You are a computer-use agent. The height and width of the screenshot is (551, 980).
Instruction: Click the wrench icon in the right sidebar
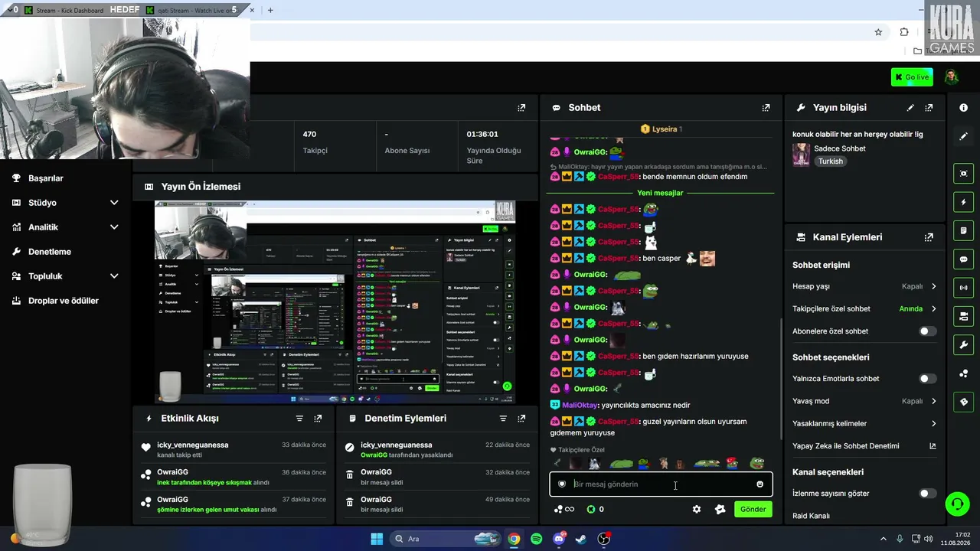coord(963,345)
